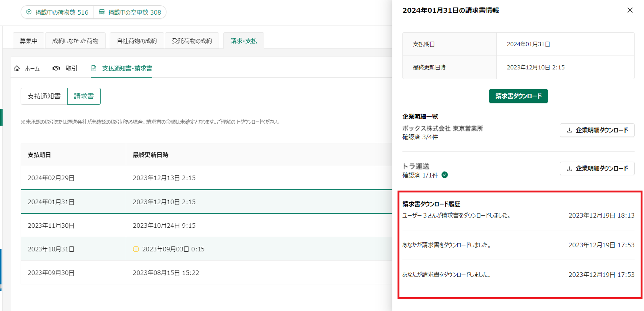Click 企業明細一覧 heading

(x=420, y=116)
